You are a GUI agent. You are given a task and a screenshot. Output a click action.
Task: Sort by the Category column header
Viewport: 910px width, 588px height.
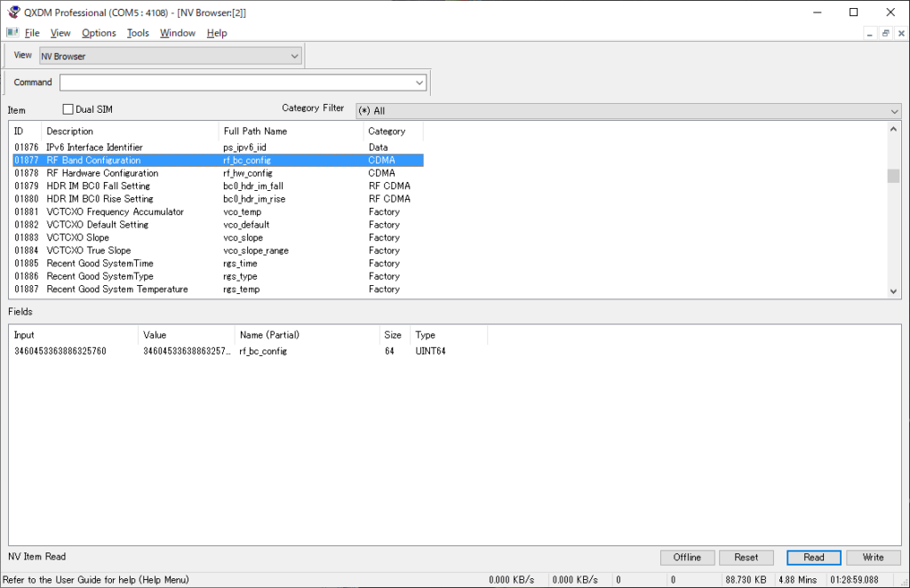point(394,131)
